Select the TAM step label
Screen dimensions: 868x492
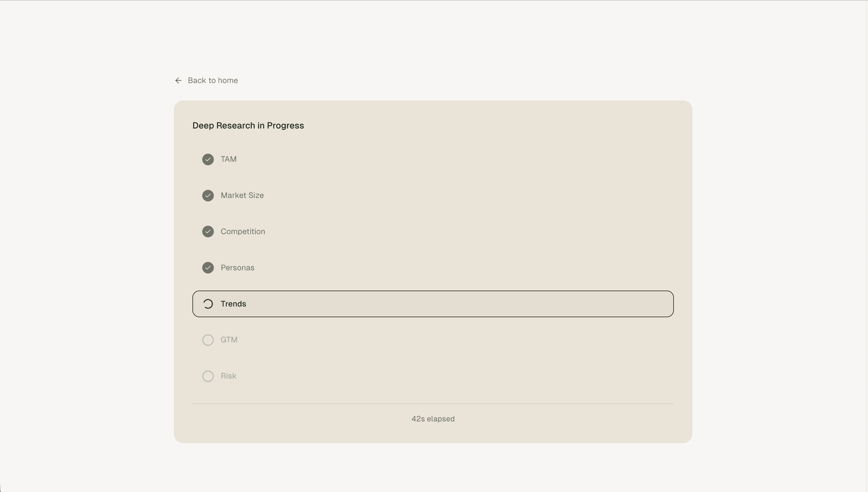(229, 159)
